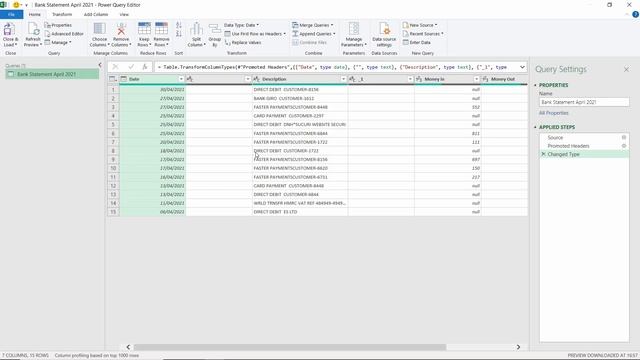The image size is (640, 360).
Task: Open the Advanced Editor
Action: 64,34
